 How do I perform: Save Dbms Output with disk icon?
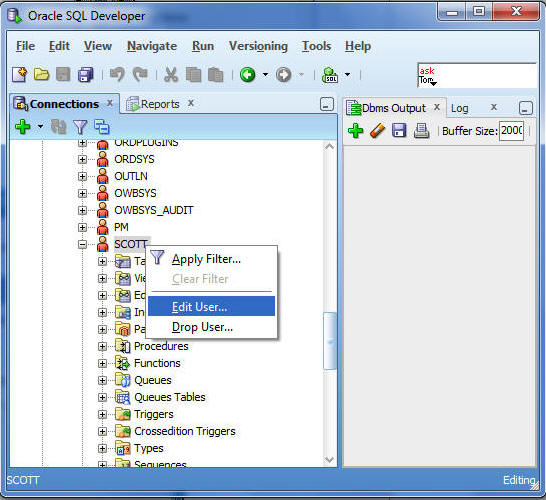[x=399, y=131]
